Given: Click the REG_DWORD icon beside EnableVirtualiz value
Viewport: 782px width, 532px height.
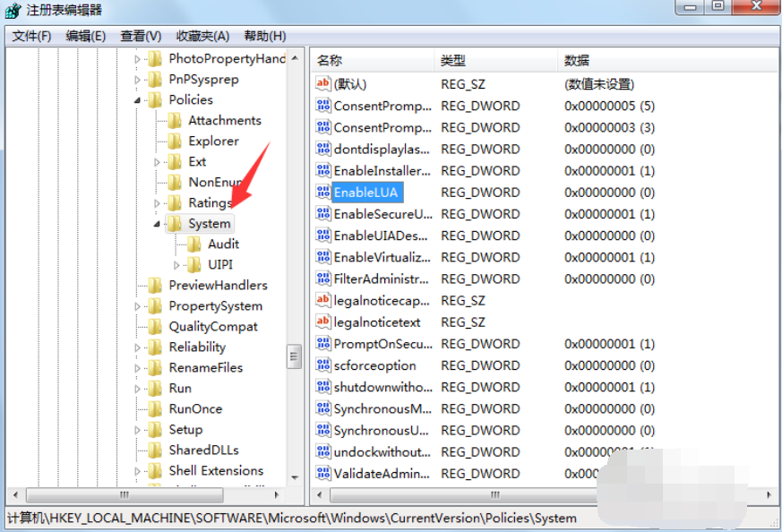Looking at the screenshot, I should coord(322,257).
